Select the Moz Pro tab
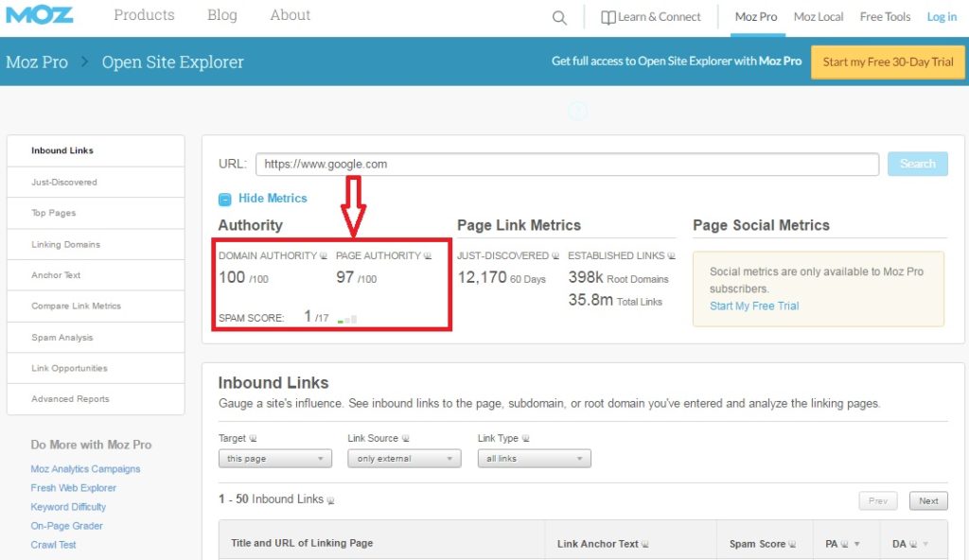The height and width of the screenshot is (560, 969). (x=756, y=17)
